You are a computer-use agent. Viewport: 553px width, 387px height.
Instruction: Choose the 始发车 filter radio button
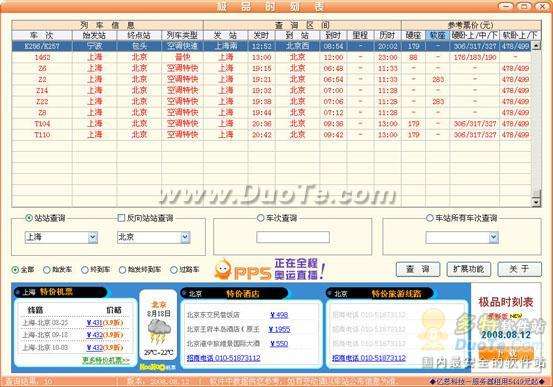click(47, 270)
